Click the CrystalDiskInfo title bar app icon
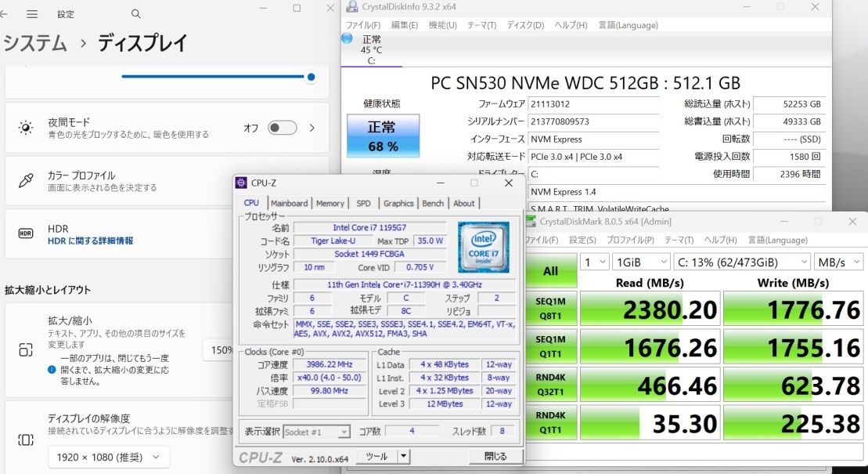The width and height of the screenshot is (868, 474). pos(351,6)
